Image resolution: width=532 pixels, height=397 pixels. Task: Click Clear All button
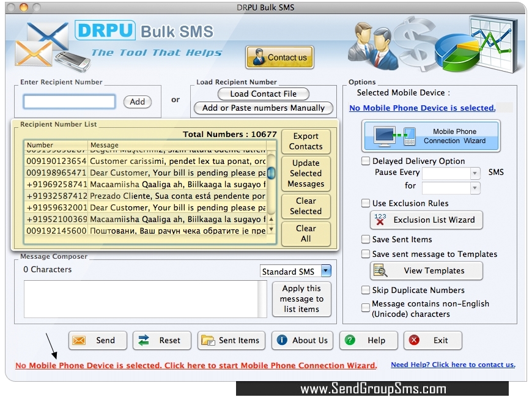(306, 234)
